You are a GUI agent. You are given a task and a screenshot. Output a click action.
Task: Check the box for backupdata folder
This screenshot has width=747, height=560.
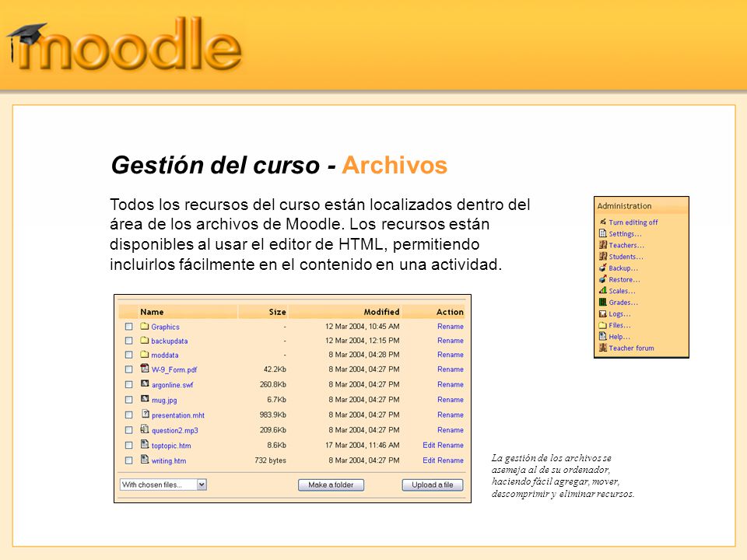pos(128,341)
